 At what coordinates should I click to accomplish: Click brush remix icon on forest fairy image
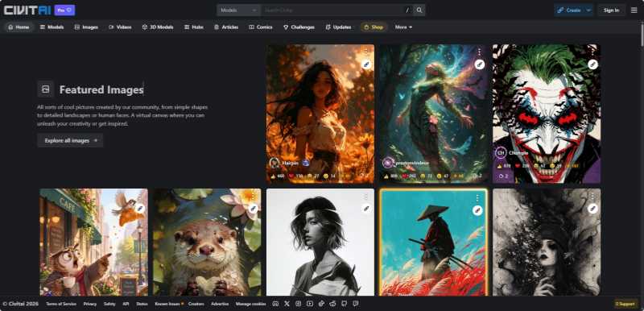coord(479,64)
